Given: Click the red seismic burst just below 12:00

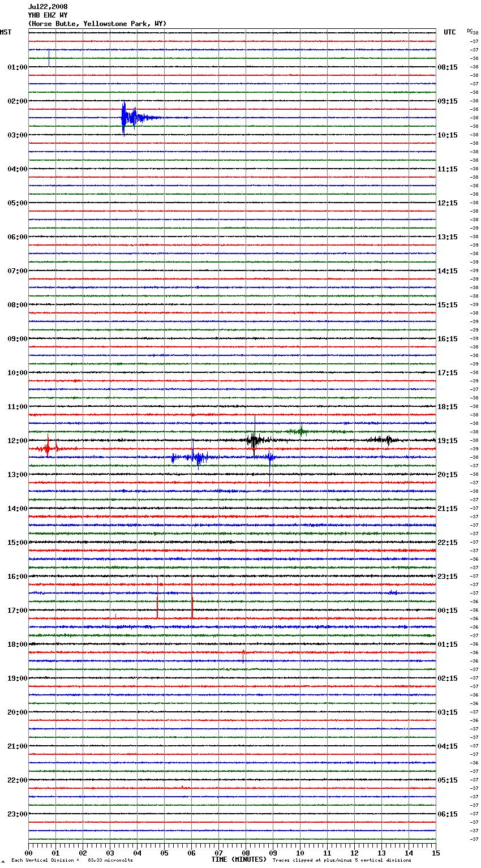Looking at the screenshot, I should click(x=48, y=448).
